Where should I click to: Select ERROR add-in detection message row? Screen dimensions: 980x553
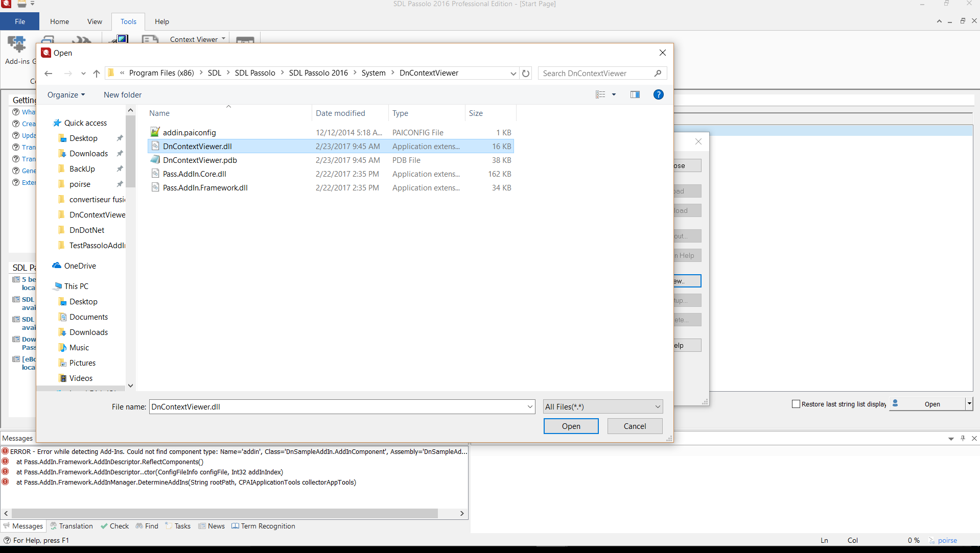pos(235,451)
